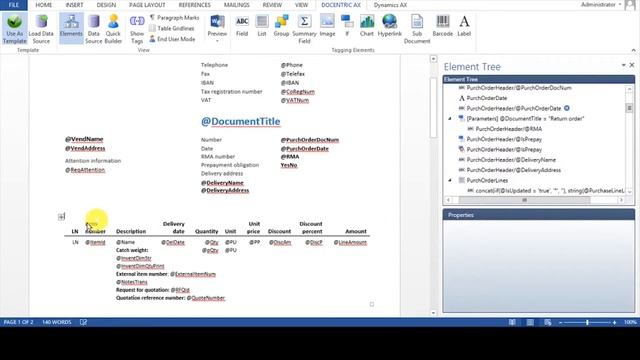This screenshot has height=360, width=640.
Task: Click table move handle icon
Action: pos(61,217)
